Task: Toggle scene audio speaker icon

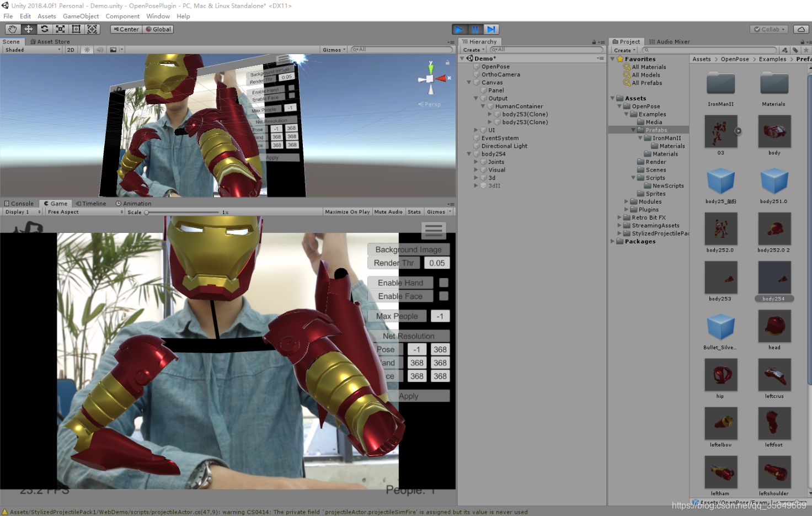Action: [x=100, y=50]
